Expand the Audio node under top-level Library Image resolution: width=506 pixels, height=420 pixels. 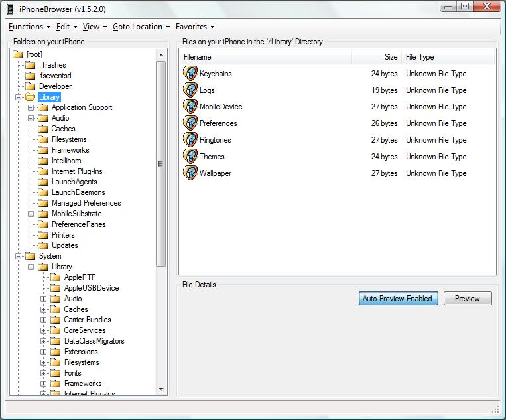[x=31, y=118]
